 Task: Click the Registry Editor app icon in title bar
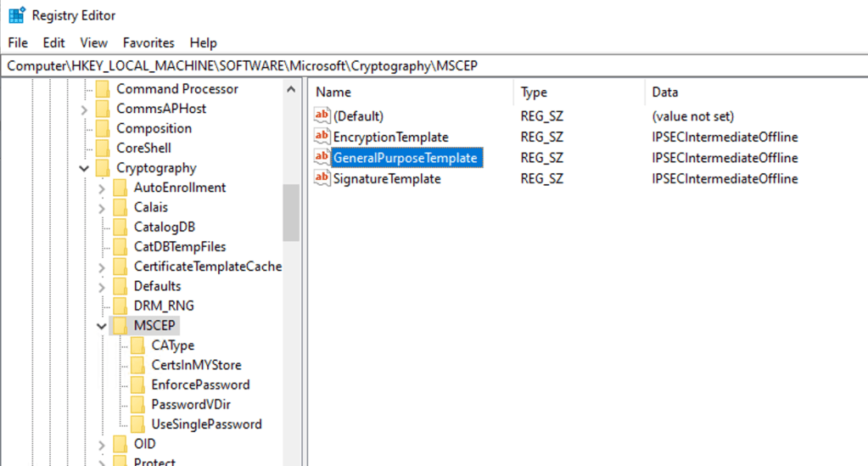coord(16,15)
